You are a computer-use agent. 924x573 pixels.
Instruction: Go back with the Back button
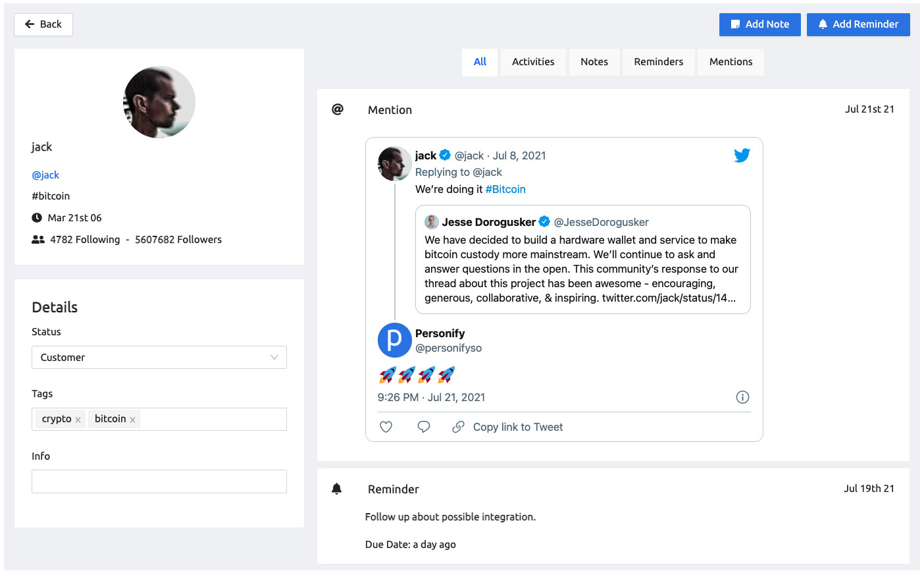point(43,24)
